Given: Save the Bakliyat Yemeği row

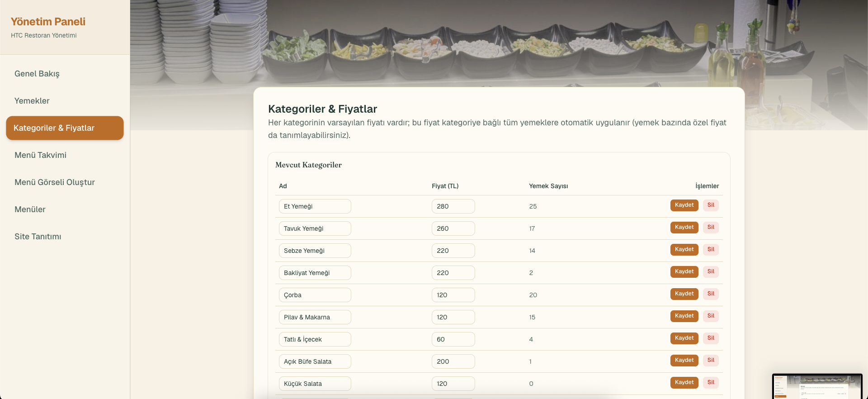Looking at the screenshot, I should coord(684,272).
